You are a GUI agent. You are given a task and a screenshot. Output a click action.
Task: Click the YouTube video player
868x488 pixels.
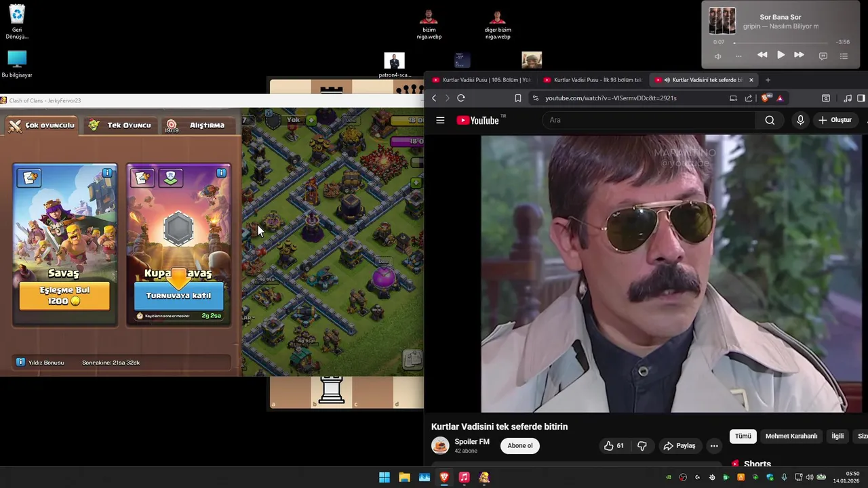tap(671, 273)
